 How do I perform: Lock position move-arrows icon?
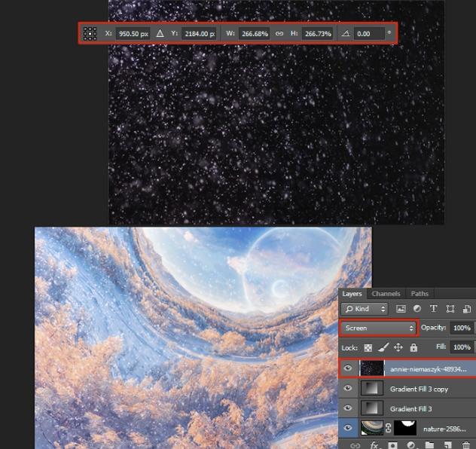click(398, 347)
